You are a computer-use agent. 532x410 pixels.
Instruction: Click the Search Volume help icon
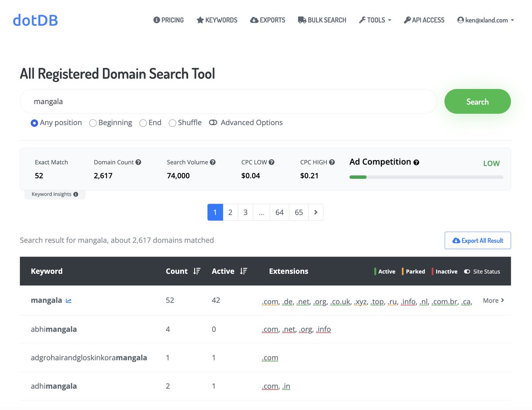[x=213, y=162]
